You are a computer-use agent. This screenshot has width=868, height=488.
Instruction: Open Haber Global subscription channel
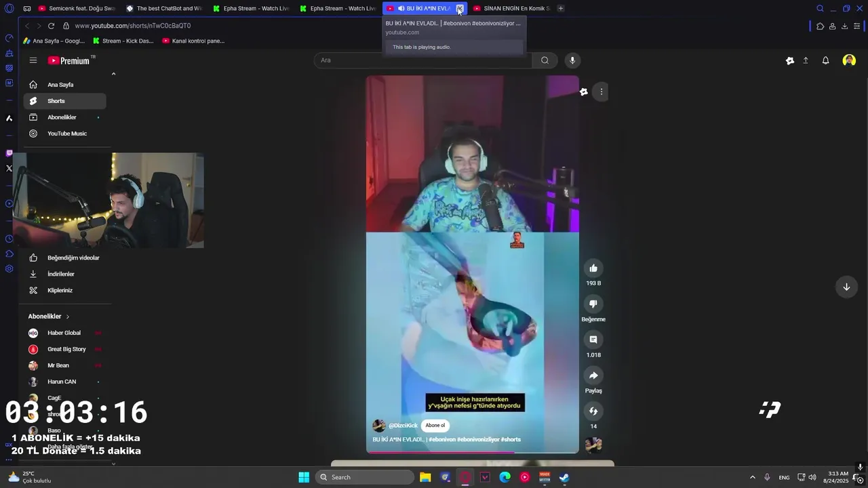pos(64,333)
